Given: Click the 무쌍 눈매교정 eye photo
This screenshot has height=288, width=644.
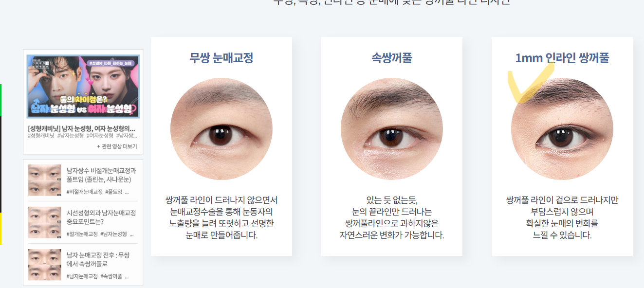Looking at the screenshot, I should (221, 129).
